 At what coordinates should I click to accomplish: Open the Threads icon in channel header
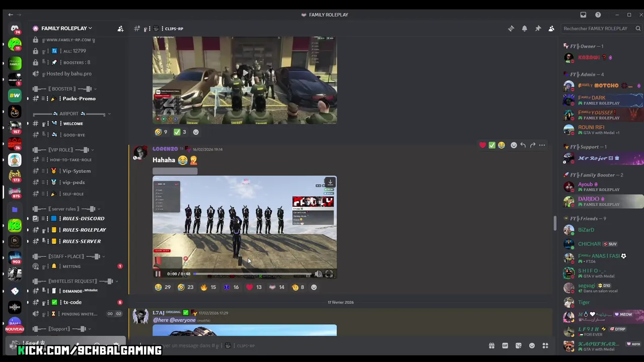(x=511, y=29)
